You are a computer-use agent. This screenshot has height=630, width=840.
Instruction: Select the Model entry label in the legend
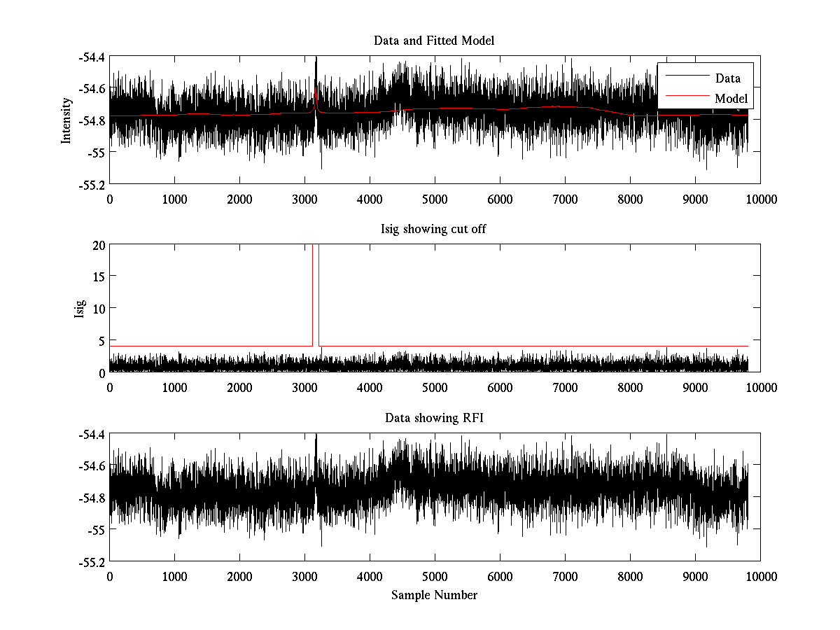(x=731, y=99)
